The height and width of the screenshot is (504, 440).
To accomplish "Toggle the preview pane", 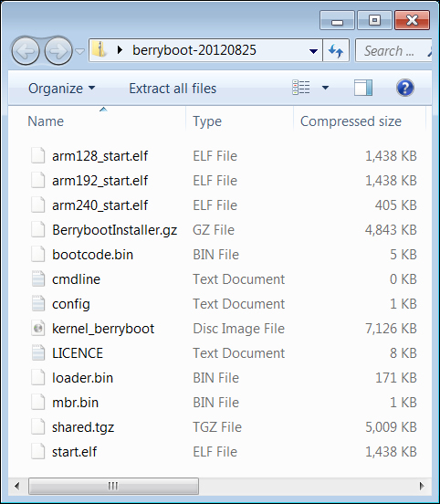I will (x=363, y=88).
